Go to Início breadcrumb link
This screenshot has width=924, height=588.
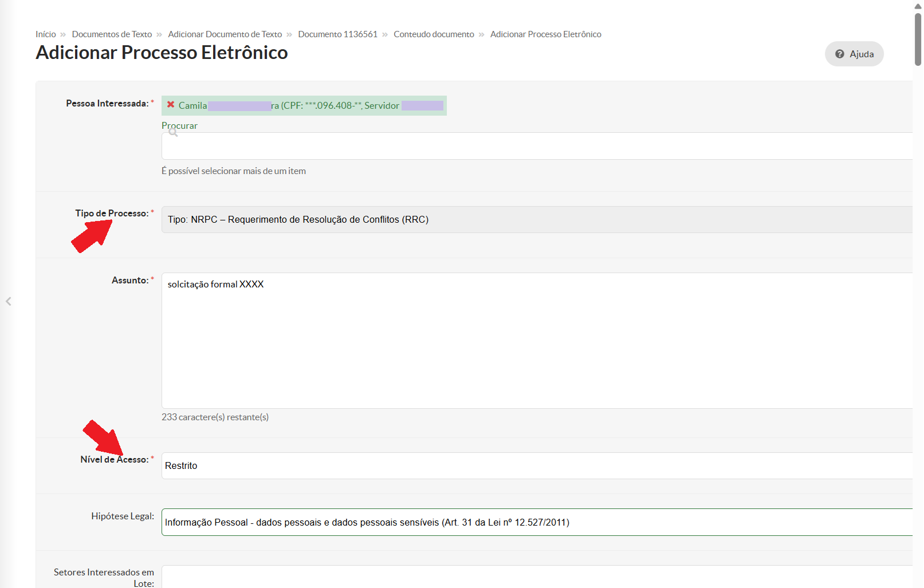pos(46,34)
